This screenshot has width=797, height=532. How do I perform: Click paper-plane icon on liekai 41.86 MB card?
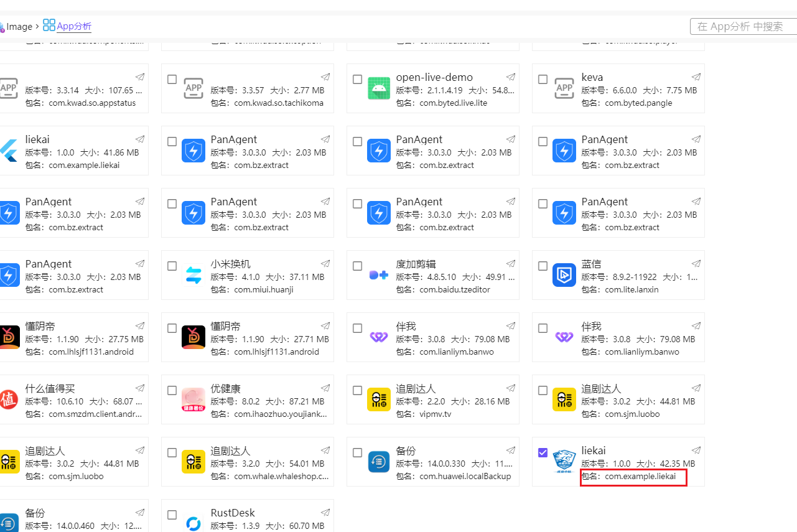pyautogui.click(x=140, y=139)
